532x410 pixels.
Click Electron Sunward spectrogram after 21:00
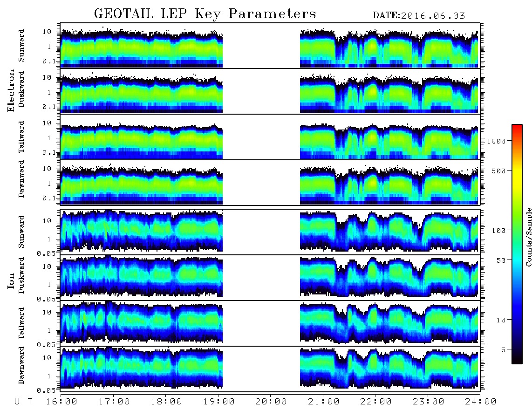click(389, 48)
